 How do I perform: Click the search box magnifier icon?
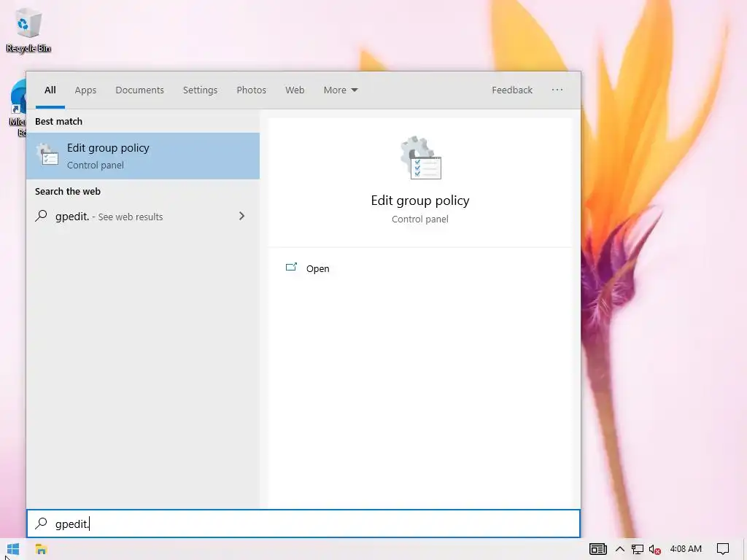tap(42, 524)
